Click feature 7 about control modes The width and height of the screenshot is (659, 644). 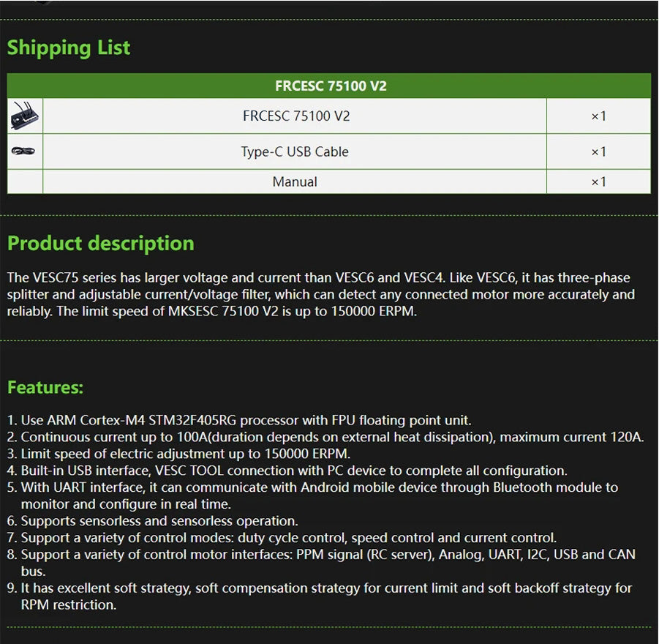[x=282, y=538]
